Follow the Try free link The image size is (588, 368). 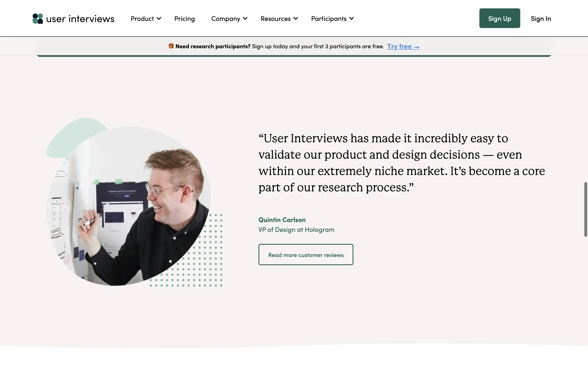point(399,47)
